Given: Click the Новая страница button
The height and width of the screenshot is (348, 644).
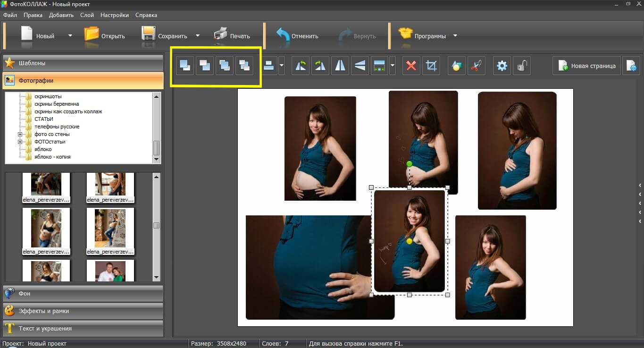Looking at the screenshot, I should 586,66.
